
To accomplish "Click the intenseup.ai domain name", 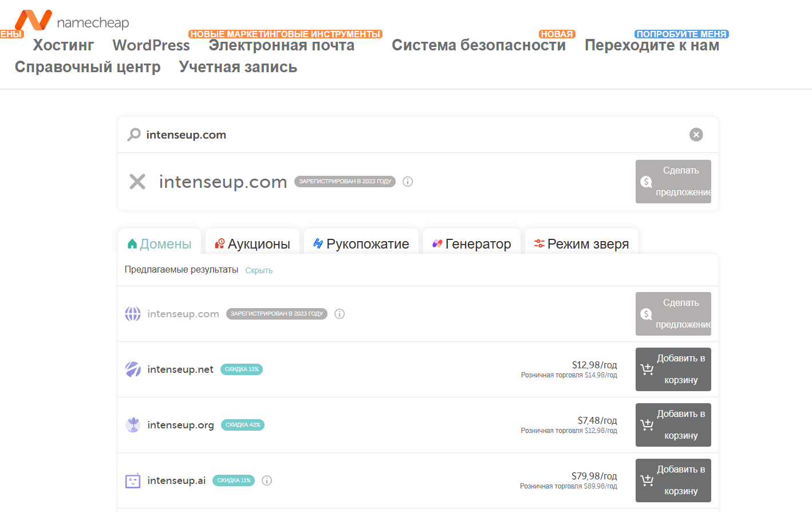I will [x=176, y=481].
